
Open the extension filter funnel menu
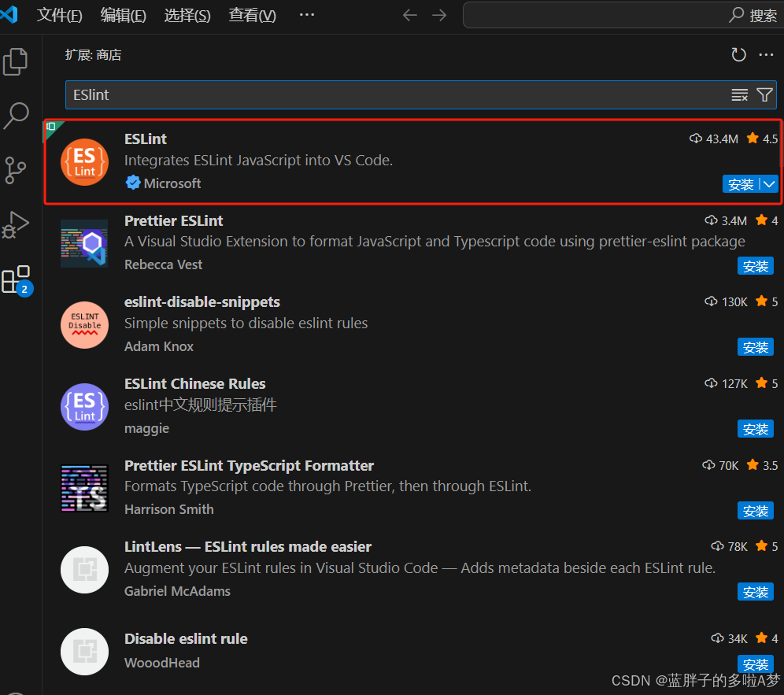(764, 94)
